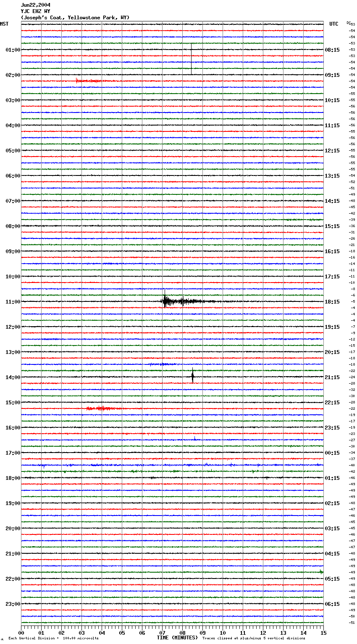The width and height of the screenshot is (357, 644).
Task: Click the Each Vertical Division microvolts note
Action: point(54,638)
